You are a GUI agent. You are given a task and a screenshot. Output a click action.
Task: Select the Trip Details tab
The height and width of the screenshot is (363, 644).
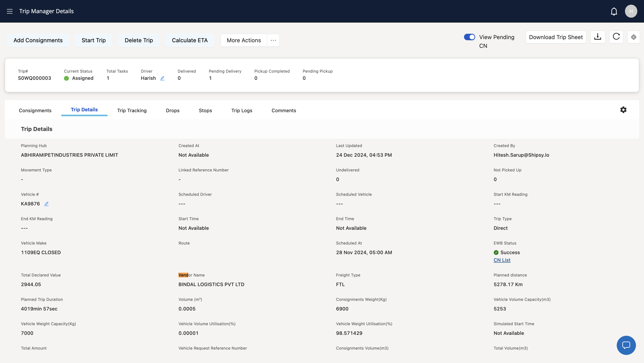tap(84, 110)
